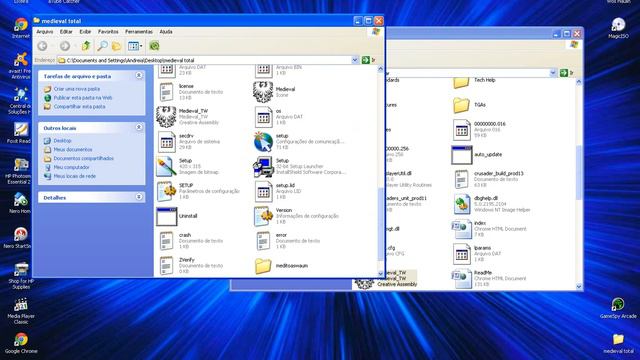This screenshot has height=360, width=640.
Task: Open Media Player Classic desktop shortcut
Action: (x=21, y=311)
